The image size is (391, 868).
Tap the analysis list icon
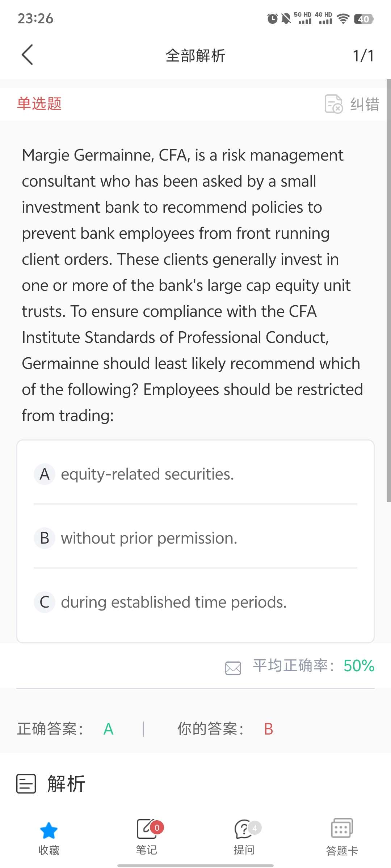tap(26, 784)
